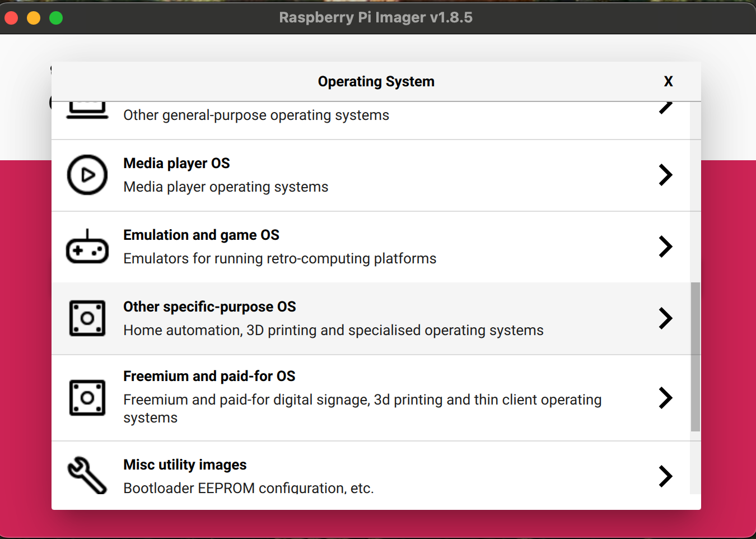Select the 'Media player OS' title

176,163
